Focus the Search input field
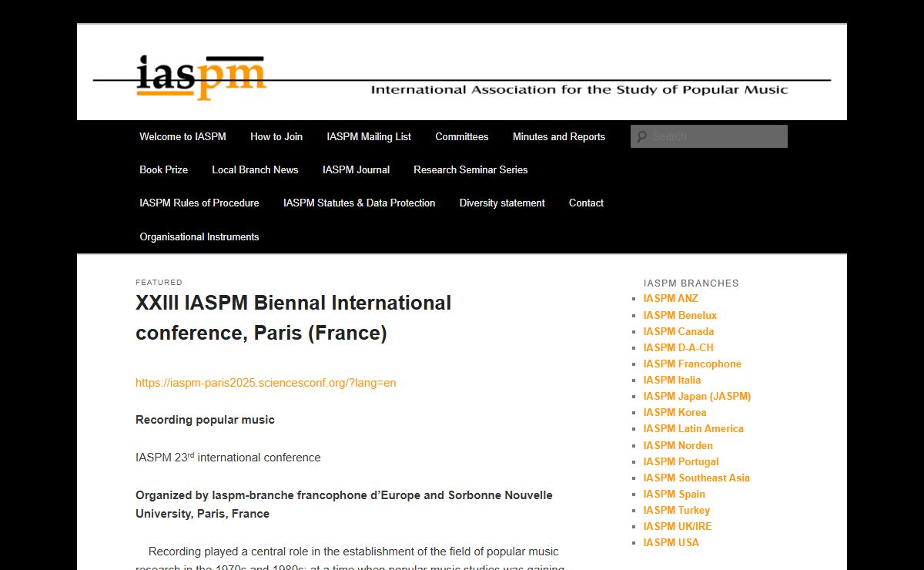Image resolution: width=924 pixels, height=570 pixels. (x=709, y=136)
